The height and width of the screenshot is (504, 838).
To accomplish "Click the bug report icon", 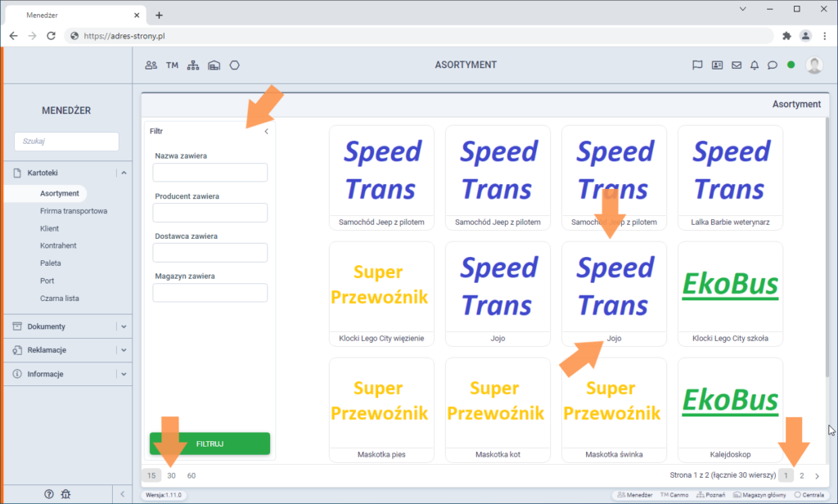I will (66, 493).
